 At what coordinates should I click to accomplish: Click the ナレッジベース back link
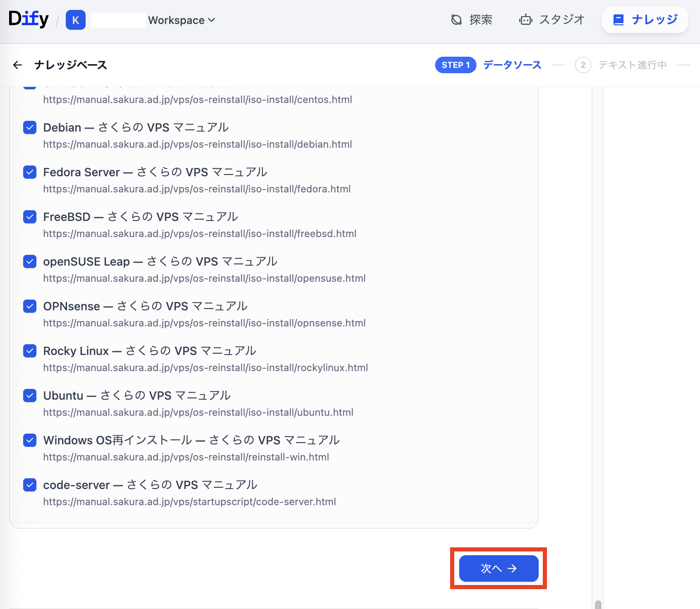click(71, 65)
